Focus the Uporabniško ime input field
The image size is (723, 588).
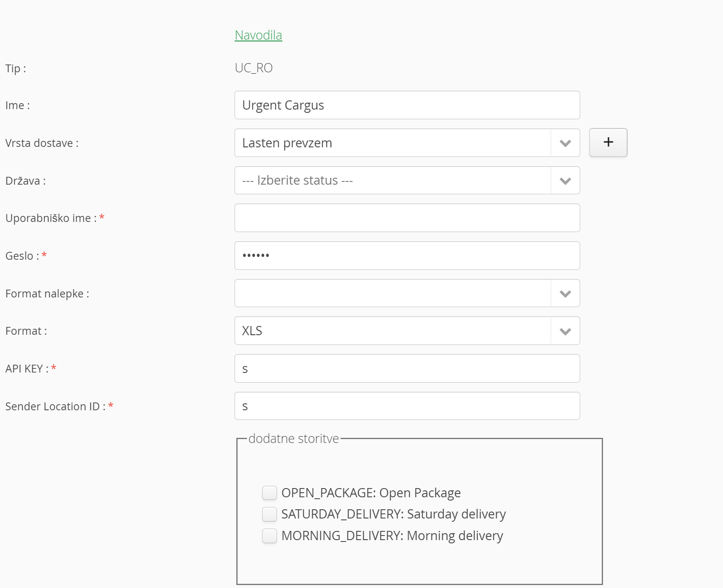click(x=407, y=218)
